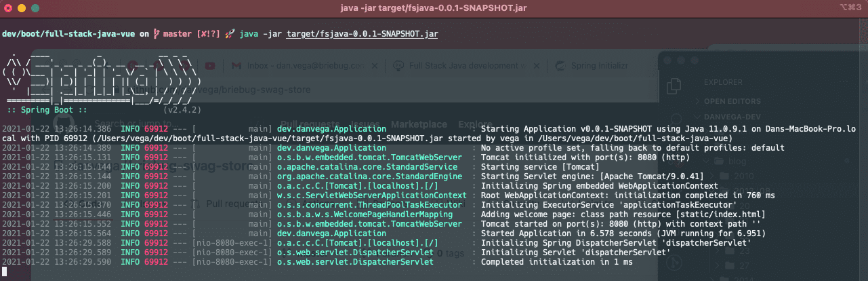Click the underlined target/fsjava-0.0.1-SNAPSHOT.jar path
The height and width of the screenshot is (281, 868).
pyautogui.click(x=363, y=33)
